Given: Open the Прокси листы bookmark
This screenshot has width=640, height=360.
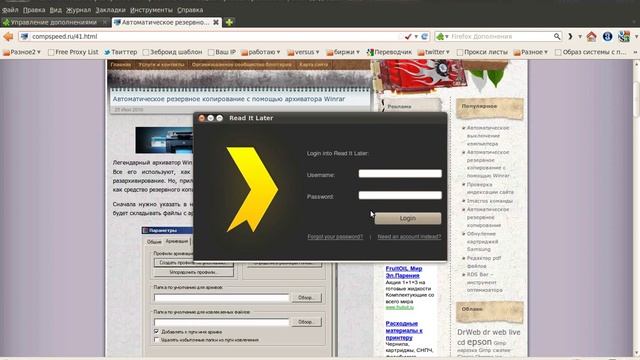Looking at the screenshot, I should click(x=482, y=52).
